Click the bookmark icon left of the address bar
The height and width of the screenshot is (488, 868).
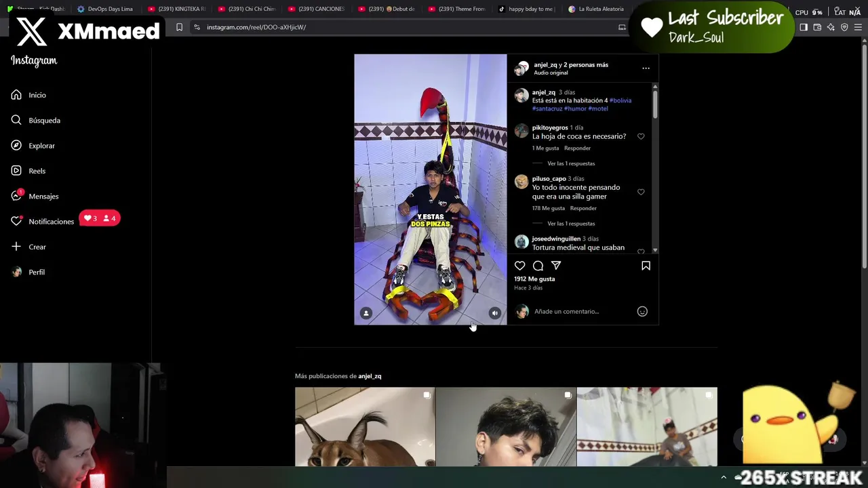pos(179,27)
